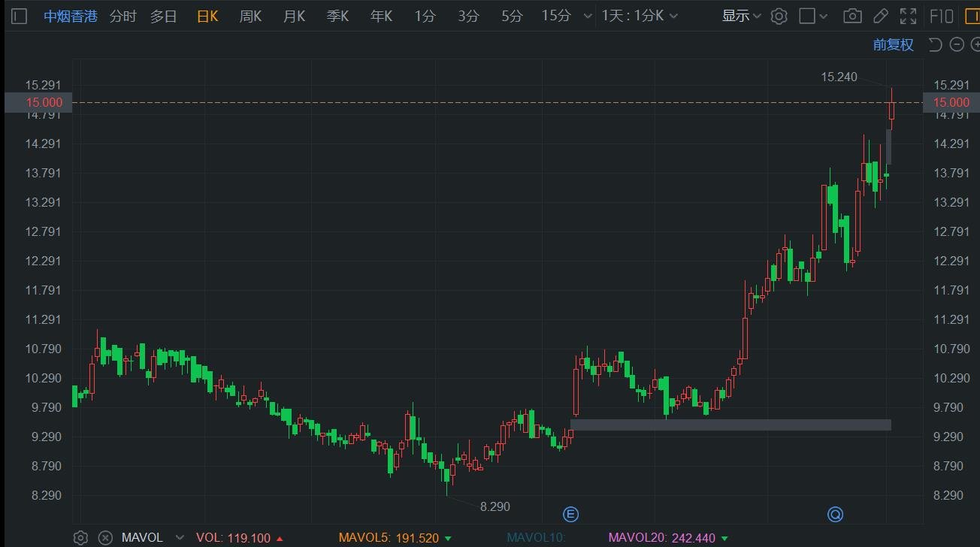Click the E event marker on timeline

coord(570,514)
